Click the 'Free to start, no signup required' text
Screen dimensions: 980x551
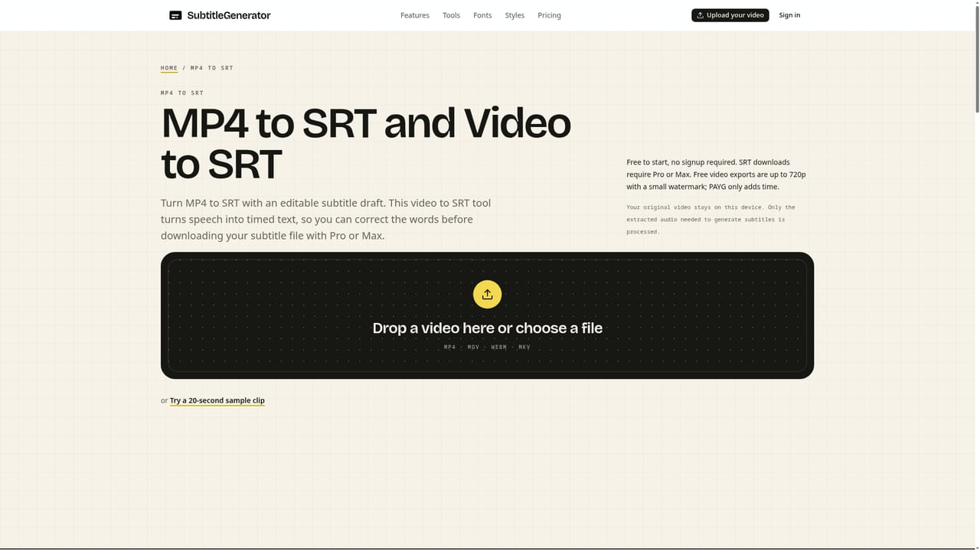click(x=716, y=174)
